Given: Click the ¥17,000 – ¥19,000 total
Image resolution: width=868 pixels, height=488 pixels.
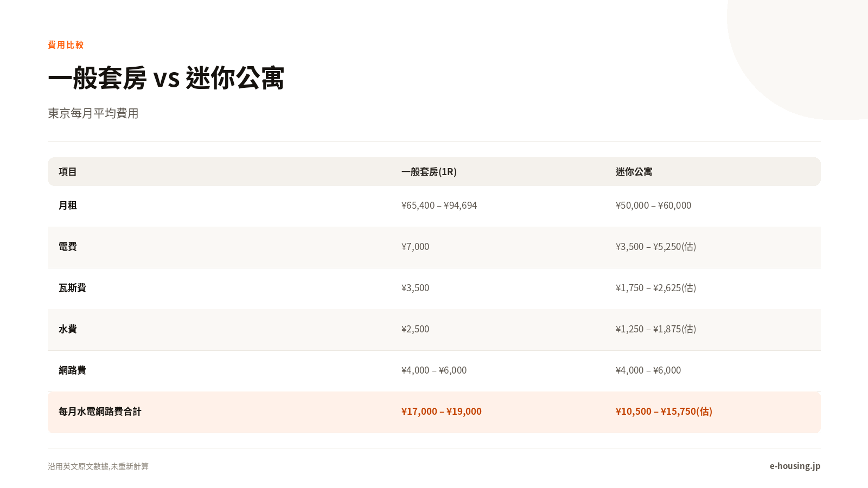Looking at the screenshot, I should click(x=442, y=412).
